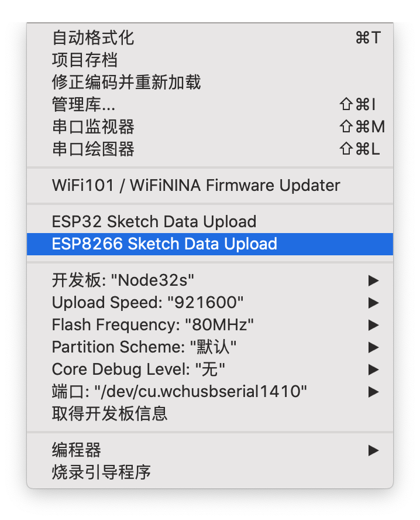Expand 编程器 programmer submenu arrow
420x520 pixels.
tap(373, 450)
